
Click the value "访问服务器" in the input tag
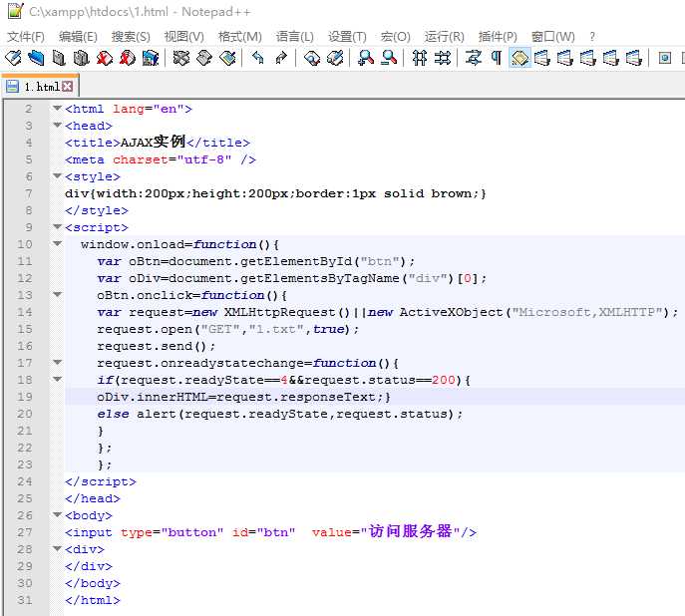(410, 531)
